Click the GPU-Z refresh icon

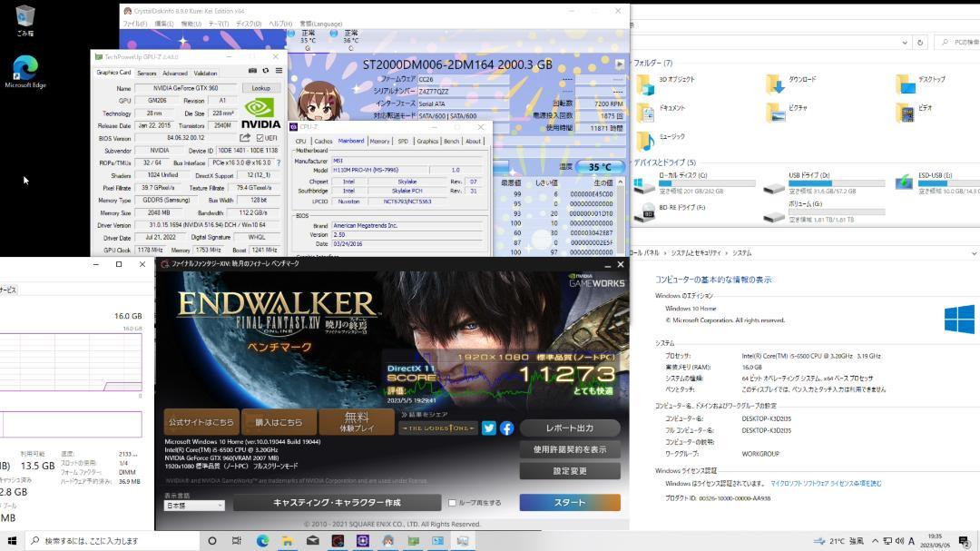pos(266,72)
